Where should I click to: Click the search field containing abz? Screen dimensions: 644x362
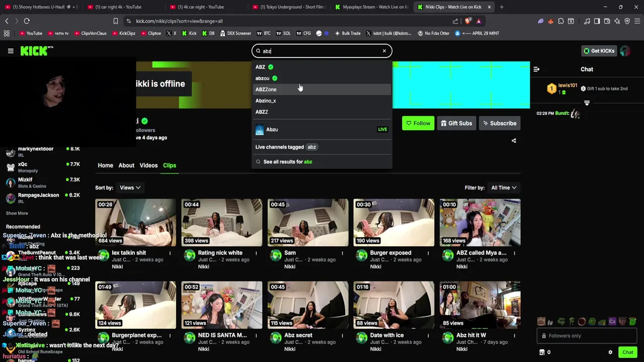321,51
